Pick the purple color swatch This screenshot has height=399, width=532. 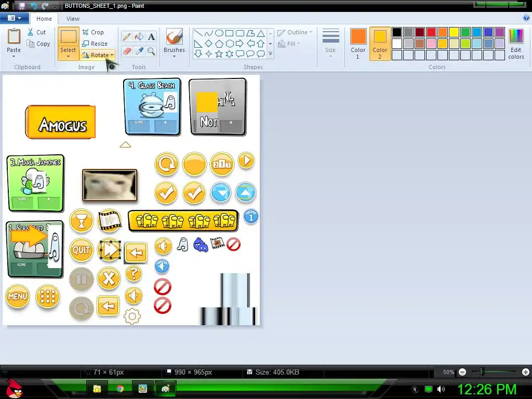(500, 32)
